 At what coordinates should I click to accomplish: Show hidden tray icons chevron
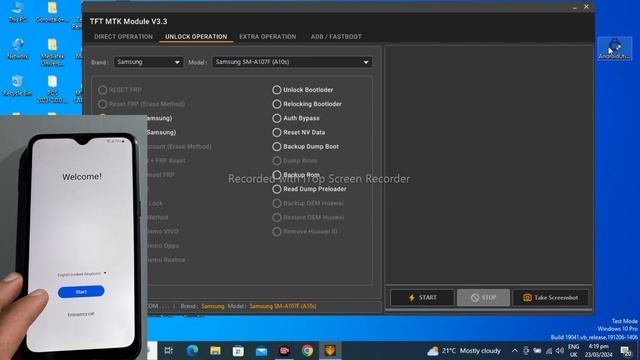click(x=515, y=351)
